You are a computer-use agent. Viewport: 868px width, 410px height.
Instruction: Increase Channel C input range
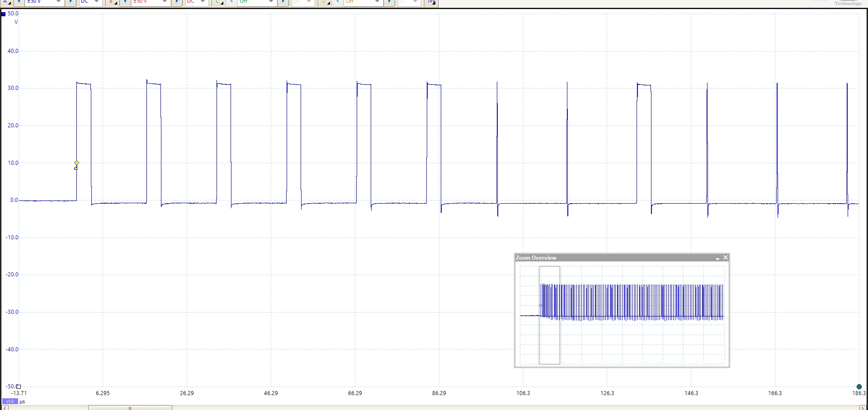click(x=283, y=2)
